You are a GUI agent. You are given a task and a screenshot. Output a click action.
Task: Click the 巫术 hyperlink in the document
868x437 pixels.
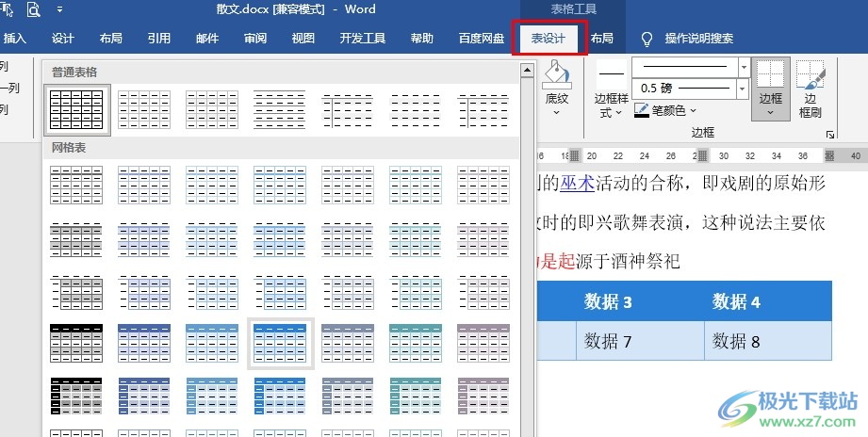coord(578,183)
